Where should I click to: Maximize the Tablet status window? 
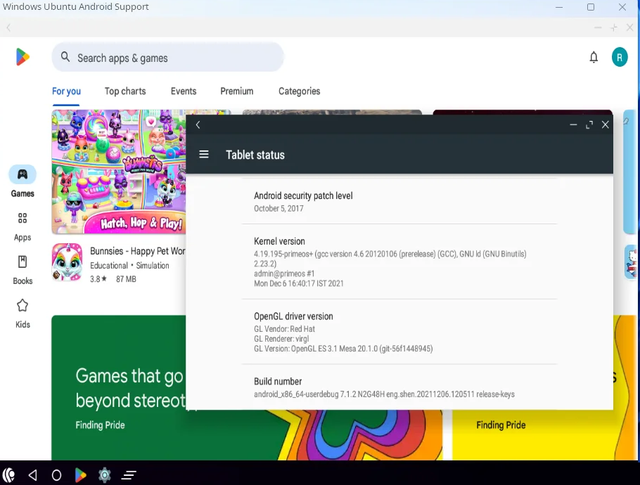pos(589,125)
